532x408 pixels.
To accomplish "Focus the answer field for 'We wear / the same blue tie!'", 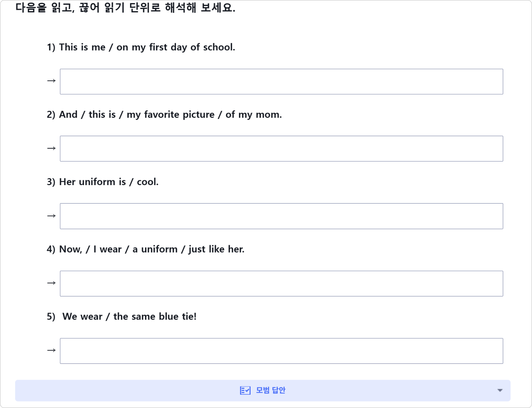I will click(281, 351).
